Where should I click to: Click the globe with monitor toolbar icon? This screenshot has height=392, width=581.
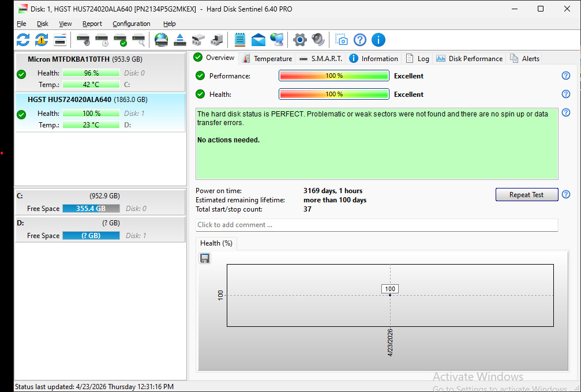tap(277, 40)
